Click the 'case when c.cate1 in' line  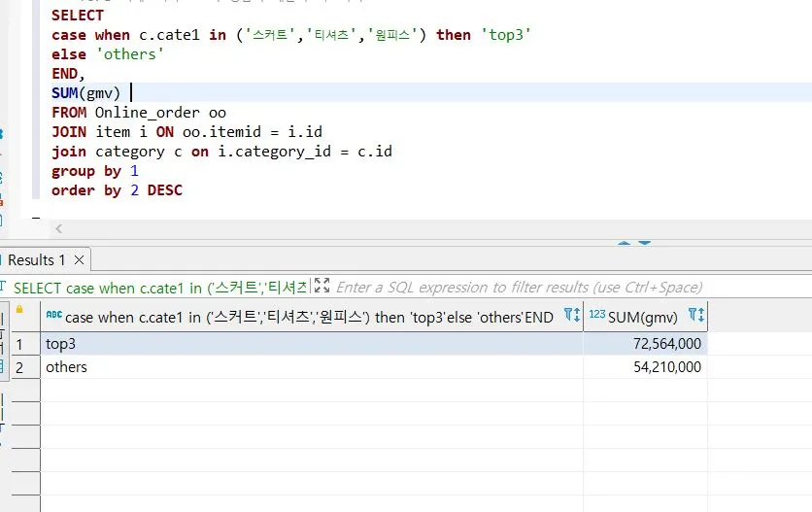tap(291, 35)
